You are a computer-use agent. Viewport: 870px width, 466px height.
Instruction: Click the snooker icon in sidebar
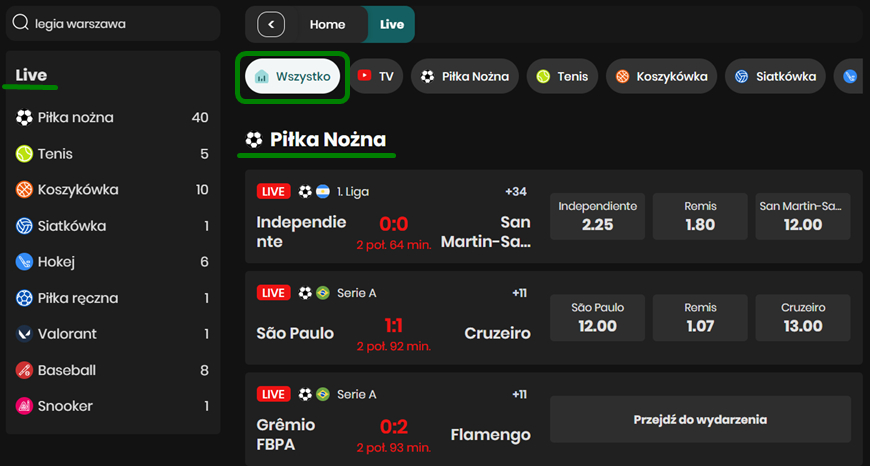[24, 406]
